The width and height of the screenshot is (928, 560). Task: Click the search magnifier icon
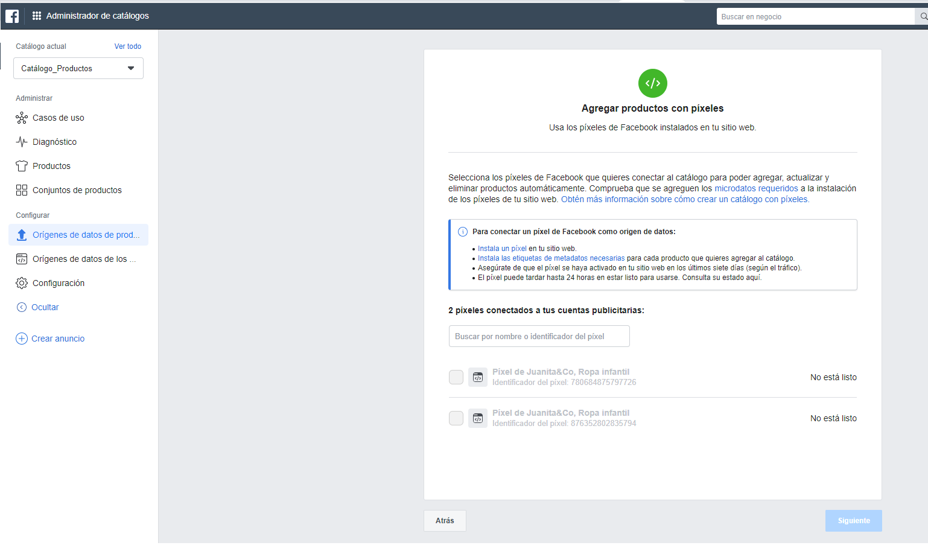tap(923, 16)
